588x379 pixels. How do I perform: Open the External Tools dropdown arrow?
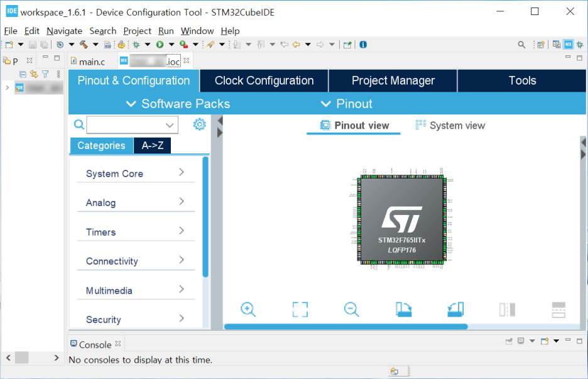click(x=195, y=45)
